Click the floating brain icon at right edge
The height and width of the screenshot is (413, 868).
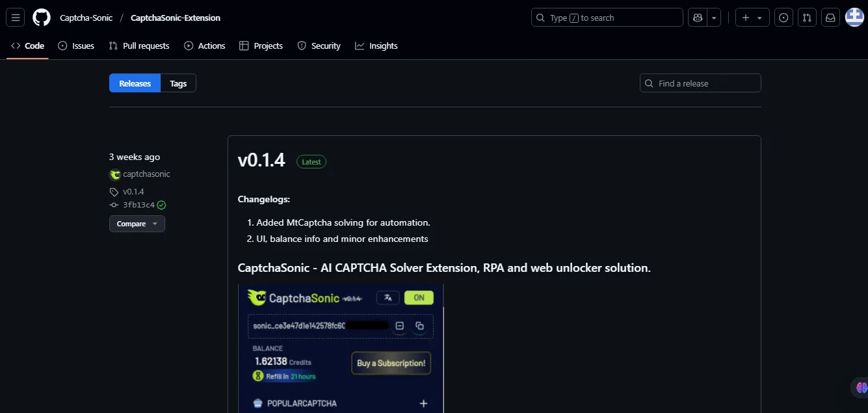pyautogui.click(x=861, y=388)
